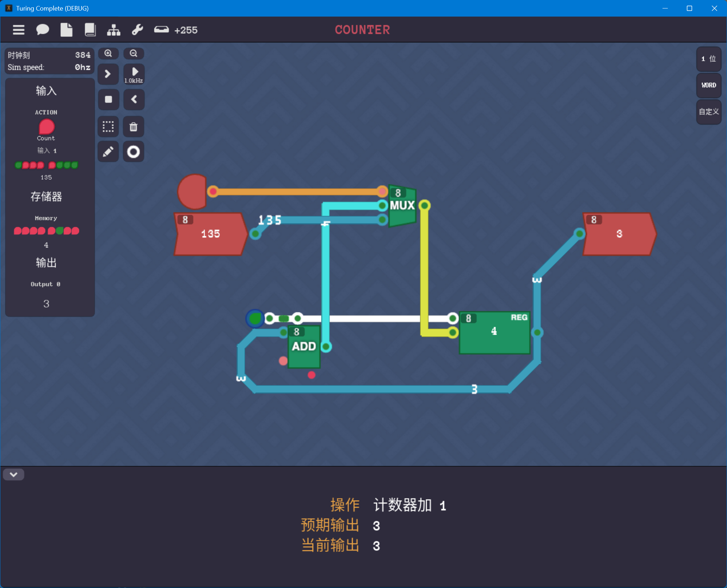This screenshot has height=588, width=727.
Task: Open the component hierarchy tree icon
Action: click(113, 30)
